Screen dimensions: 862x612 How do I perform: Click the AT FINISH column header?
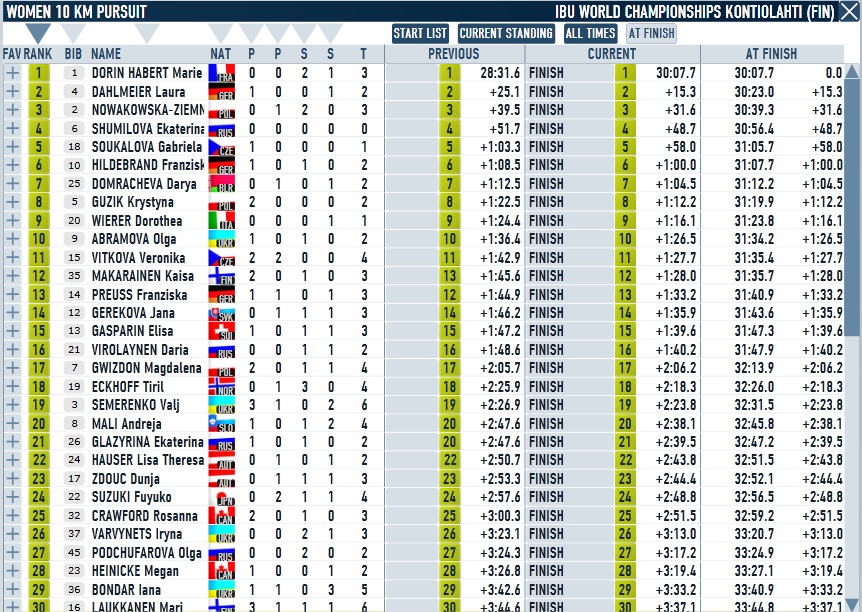(771, 54)
